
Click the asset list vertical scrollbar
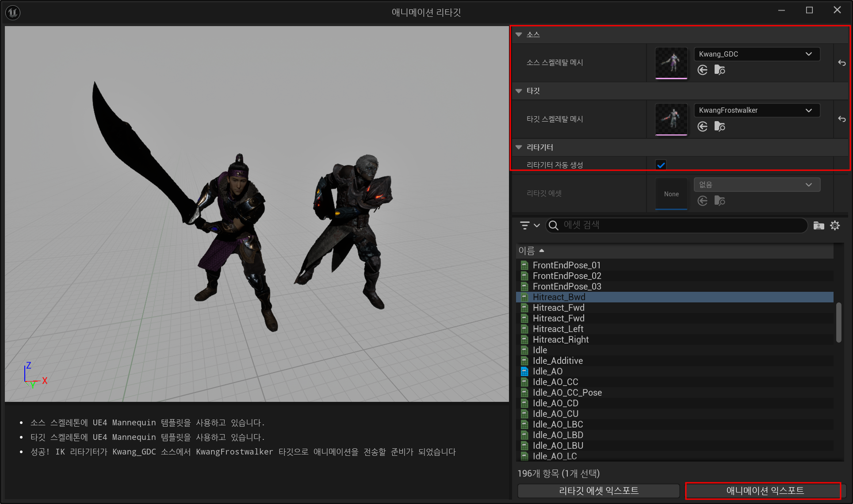point(838,322)
